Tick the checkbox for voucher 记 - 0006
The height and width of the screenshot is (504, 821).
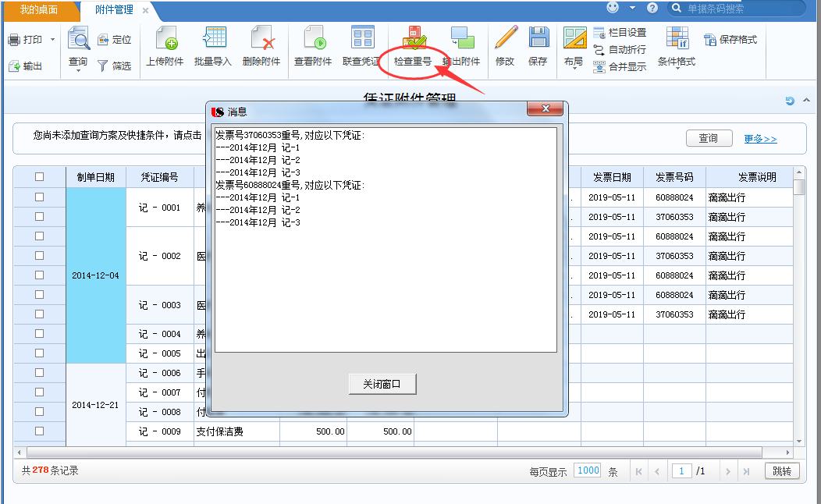click(40, 373)
